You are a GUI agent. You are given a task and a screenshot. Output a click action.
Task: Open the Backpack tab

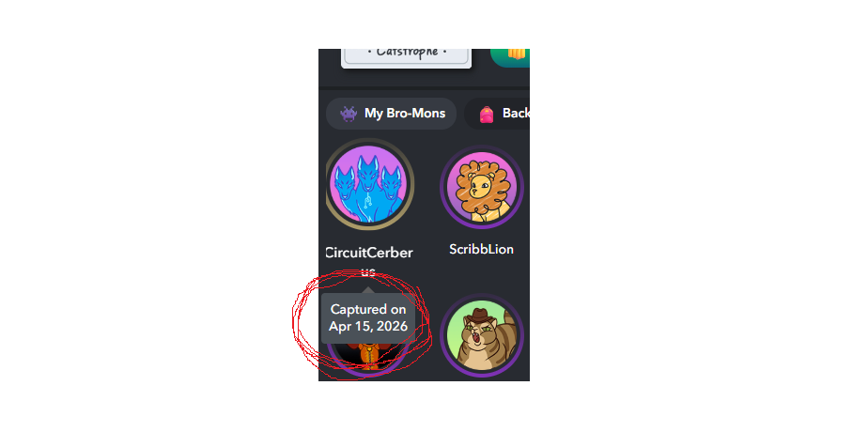pyautogui.click(x=497, y=114)
